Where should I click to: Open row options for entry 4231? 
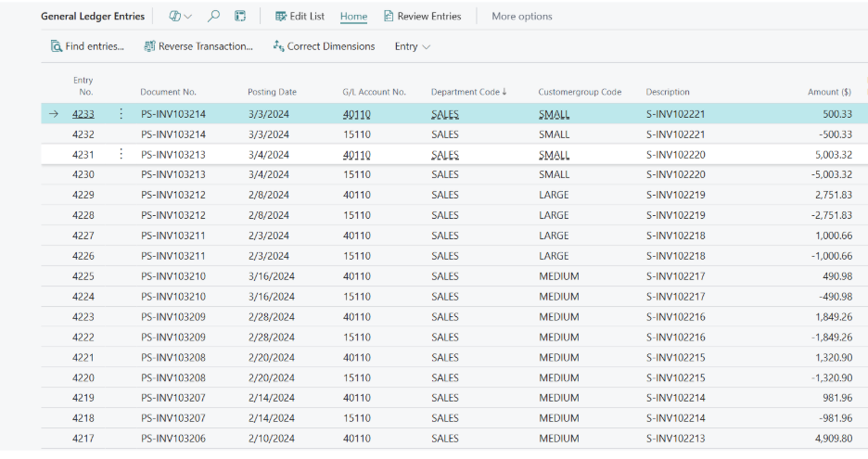coord(121,154)
